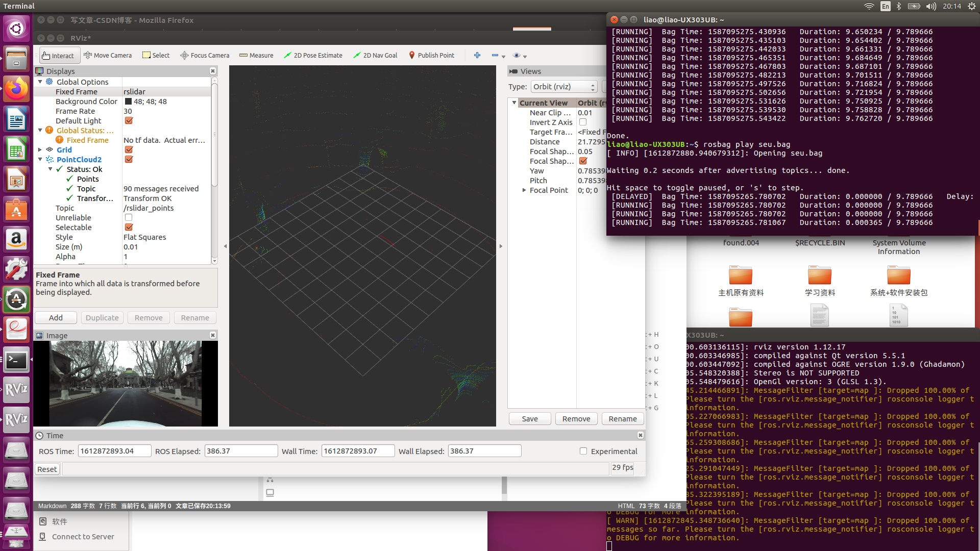Click inside the ROS Time input field
The width and height of the screenshot is (980, 551).
pyautogui.click(x=114, y=450)
